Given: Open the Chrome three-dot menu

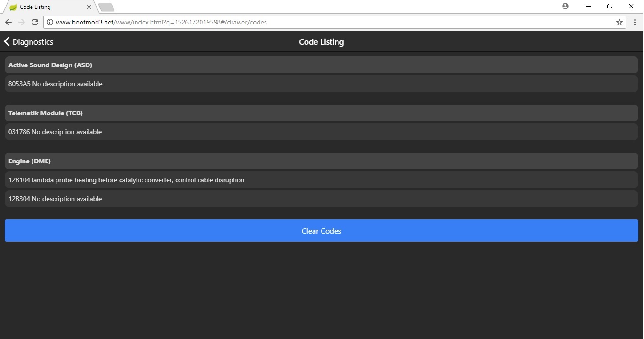Looking at the screenshot, I should point(635,22).
